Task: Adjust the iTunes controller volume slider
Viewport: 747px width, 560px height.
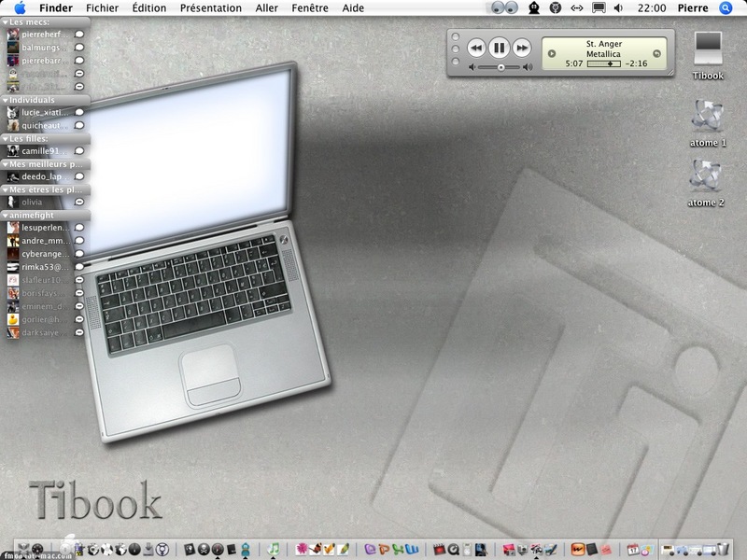Action: pos(500,67)
